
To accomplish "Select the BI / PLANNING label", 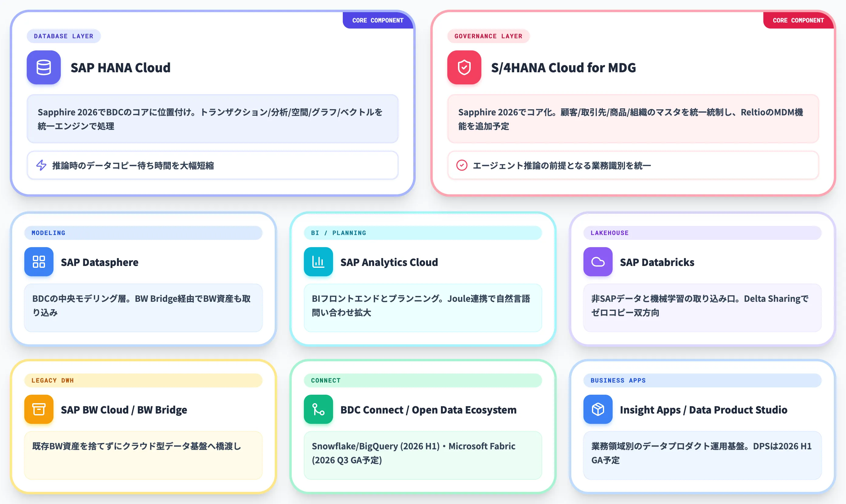I will click(x=422, y=233).
